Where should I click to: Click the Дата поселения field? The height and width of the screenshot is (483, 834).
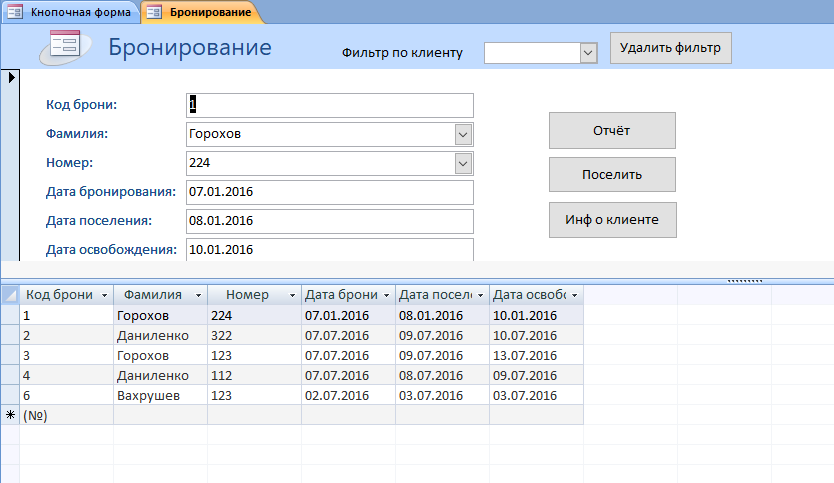coord(330,221)
